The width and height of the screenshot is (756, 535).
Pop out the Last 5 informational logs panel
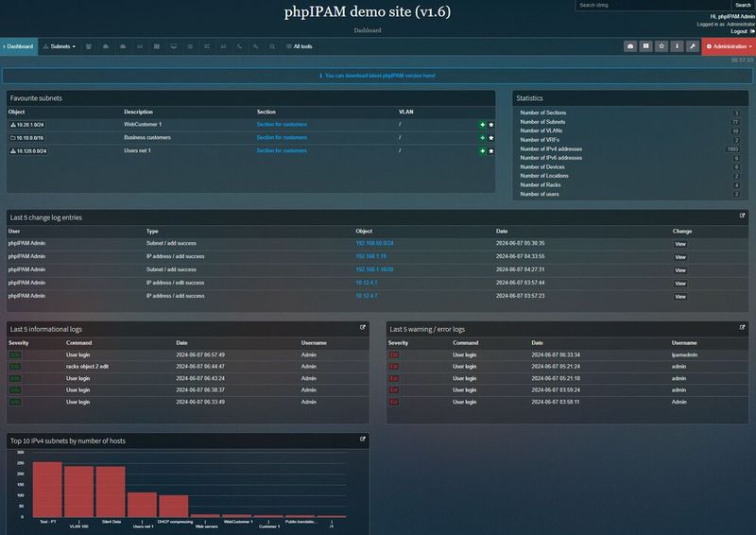pos(363,328)
